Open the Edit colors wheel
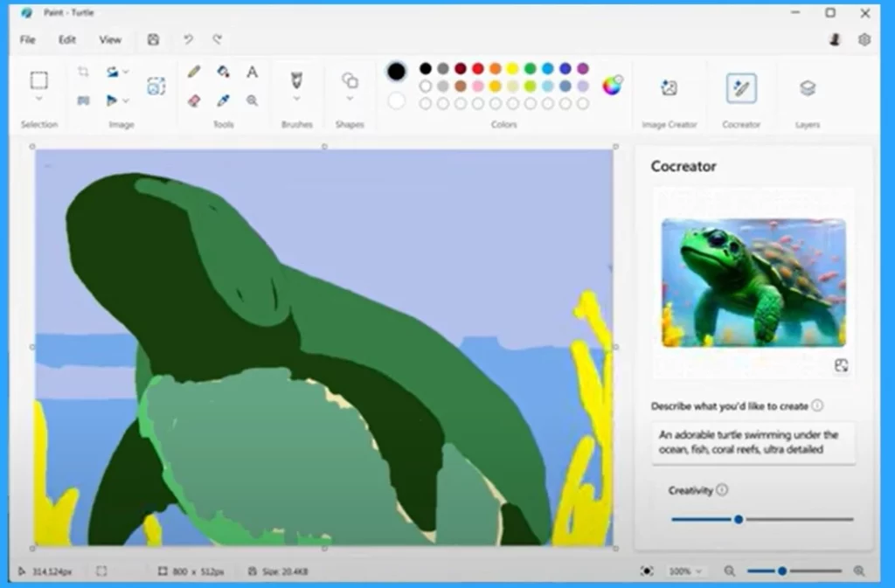 (x=613, y=86)
